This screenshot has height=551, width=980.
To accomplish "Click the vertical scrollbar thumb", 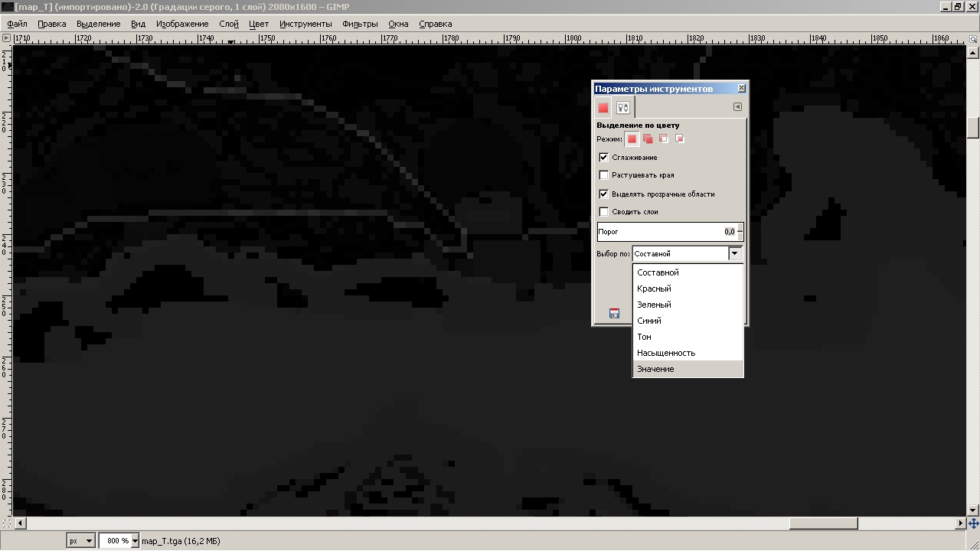I will tap(973, 127).
